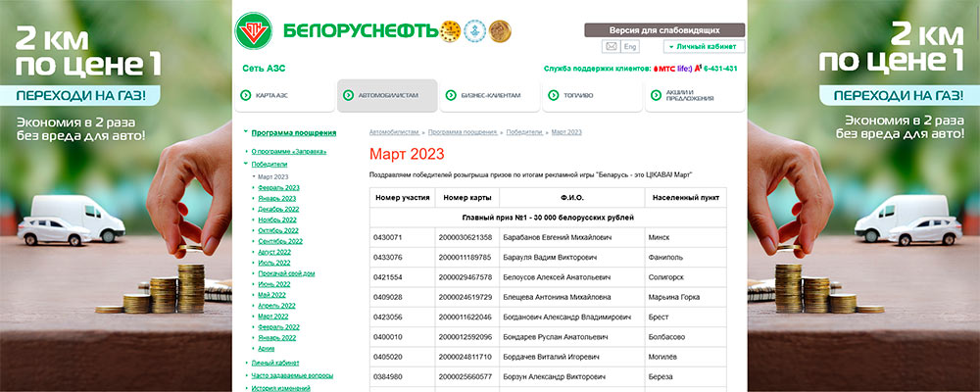Select Июль 2022 in sidebar
Viewport: 980px width, 392px height.
(x=274, y=263)
